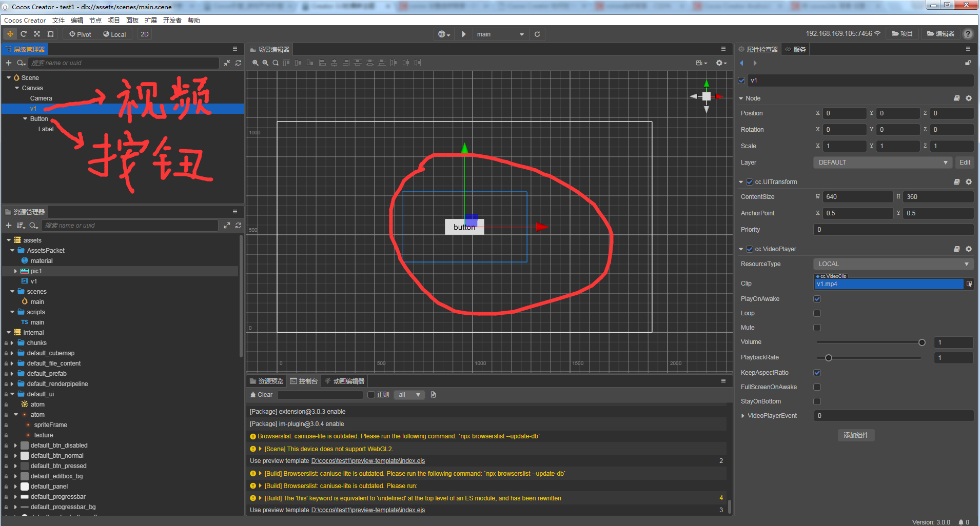Zoom out the scene editor
This screenshot has height=526, width=980.
(265, 63)
